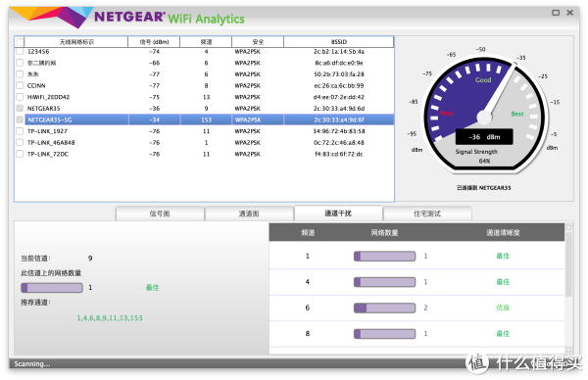Click the maximize window icon
The image size is (588, 380).
556,13
